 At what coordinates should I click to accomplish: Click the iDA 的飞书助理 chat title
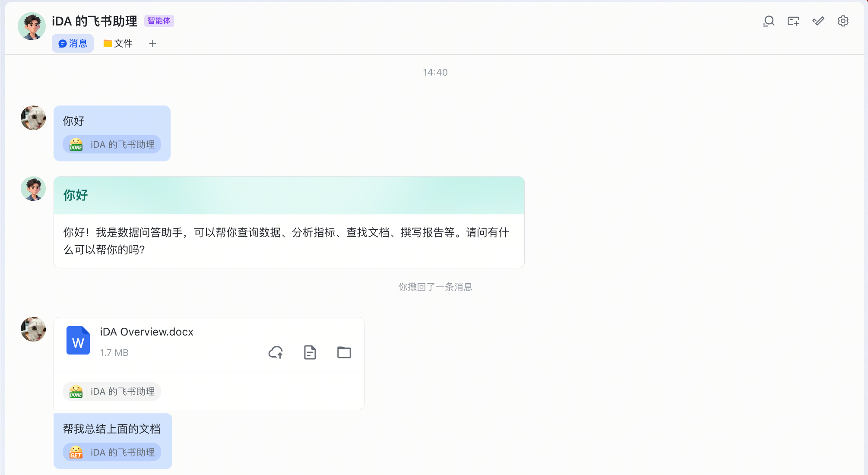click(95, 21)
